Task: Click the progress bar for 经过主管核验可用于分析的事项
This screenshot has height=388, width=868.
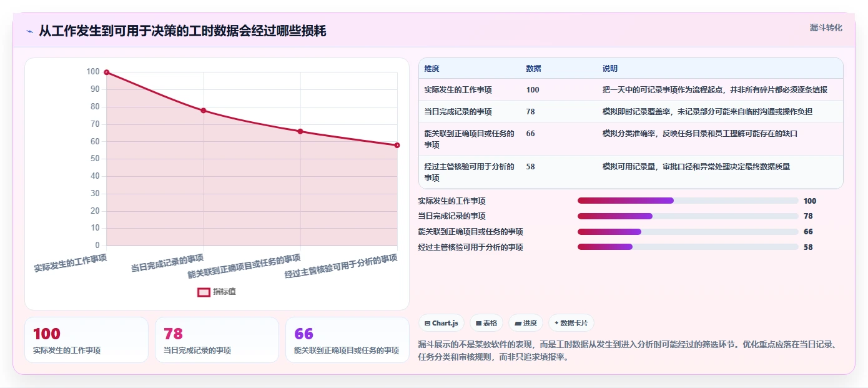Action: (x=688, y=247)
